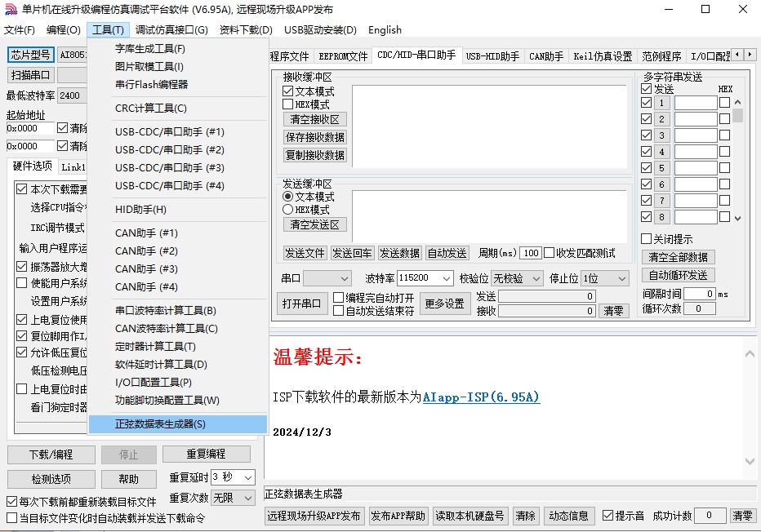Choose CAN助手 (#3) from the menu

coord(178,269)
